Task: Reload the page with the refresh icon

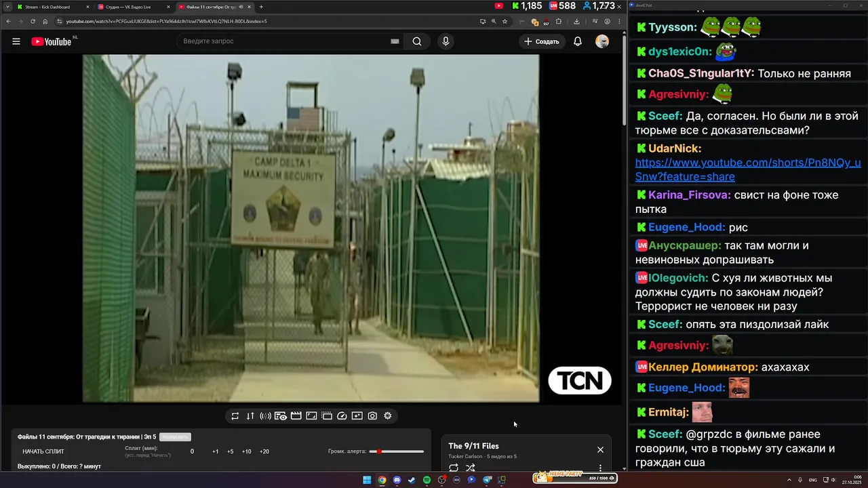Action: [33, 21]
